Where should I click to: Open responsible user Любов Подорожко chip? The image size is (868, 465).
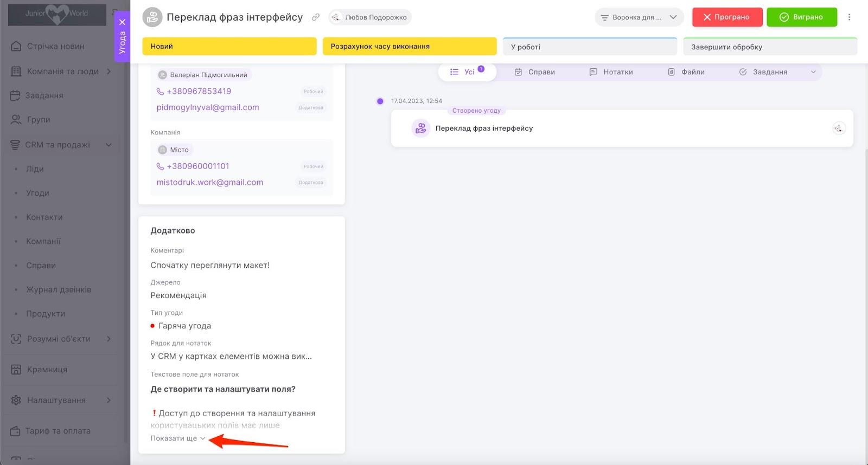point(370,17)
